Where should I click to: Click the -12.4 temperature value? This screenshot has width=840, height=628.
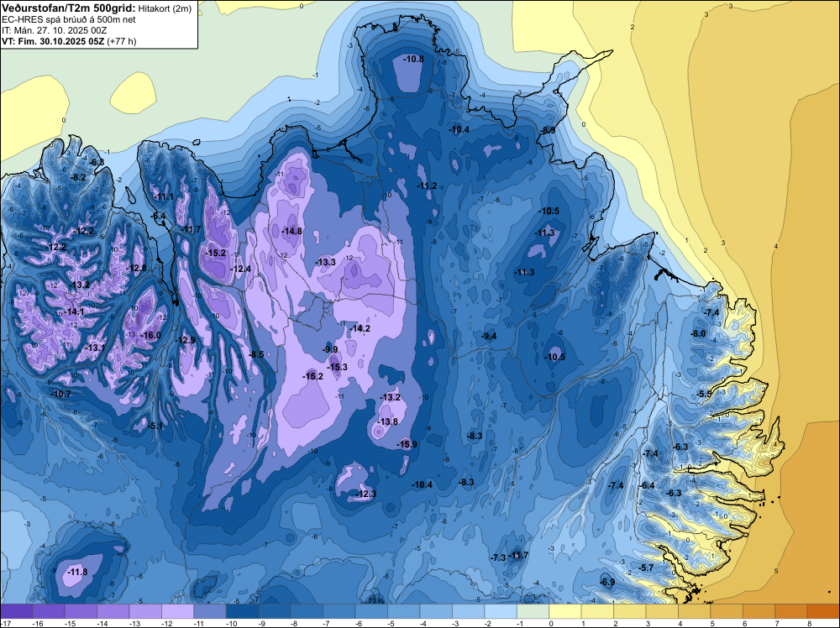(x=240, y=268)
